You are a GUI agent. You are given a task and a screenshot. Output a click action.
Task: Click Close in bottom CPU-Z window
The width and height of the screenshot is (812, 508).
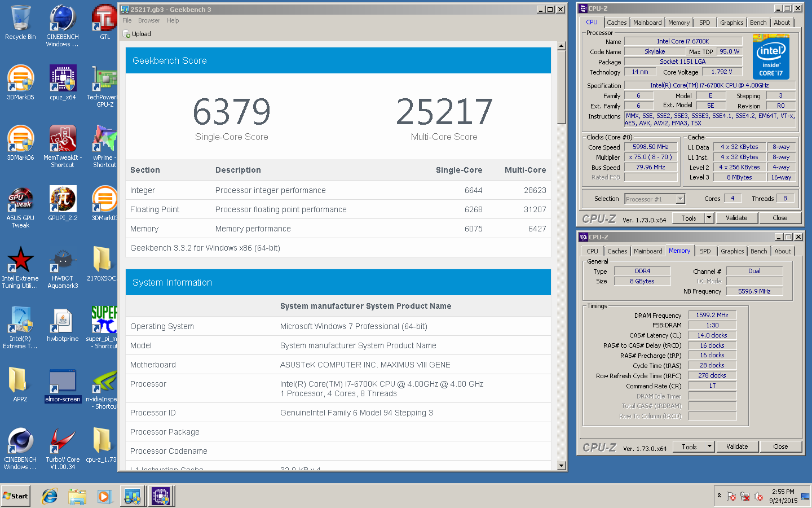pyautogui.click(x=780, y=446)
